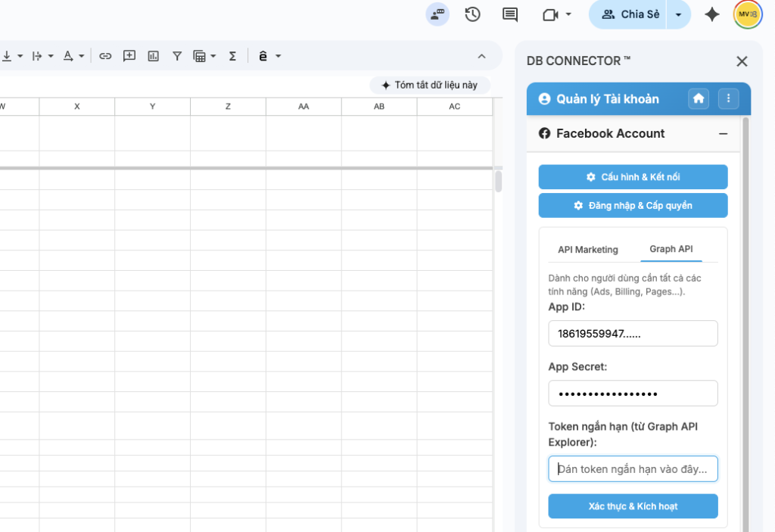This screenshot has width=775, height=532.
Task: Click the Xác thực & Kích hoạt button
Action: click(633, 506)
